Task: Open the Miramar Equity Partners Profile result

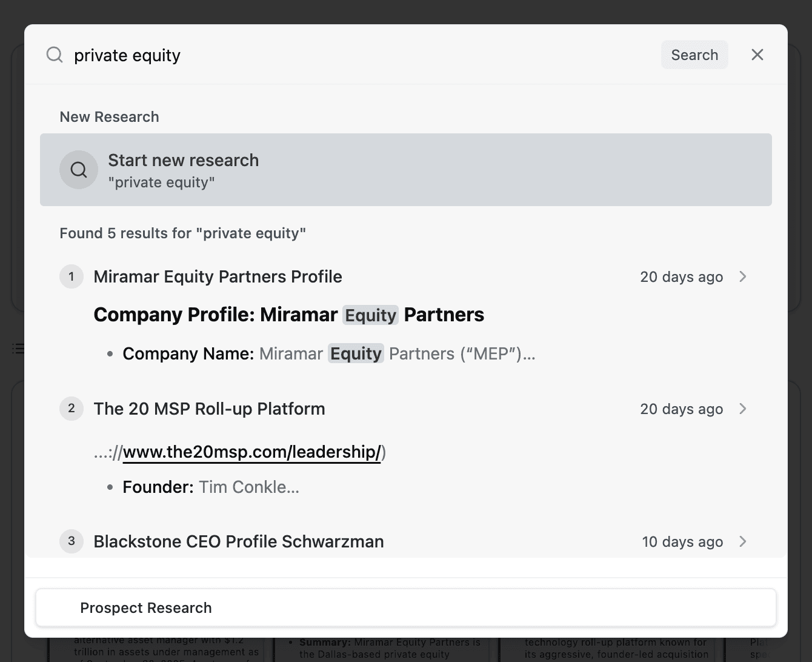Action: point(218,276)
